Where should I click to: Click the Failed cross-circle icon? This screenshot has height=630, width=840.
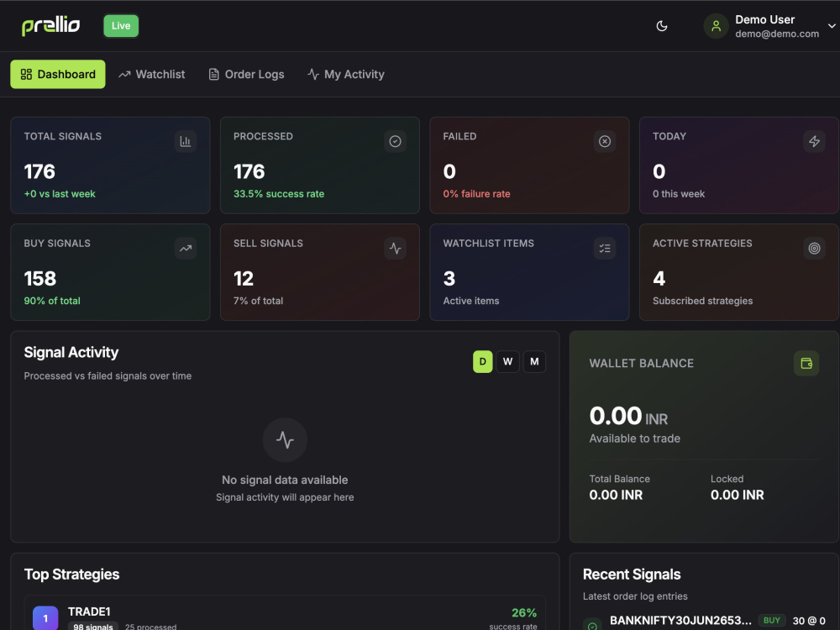coord(604,141)
